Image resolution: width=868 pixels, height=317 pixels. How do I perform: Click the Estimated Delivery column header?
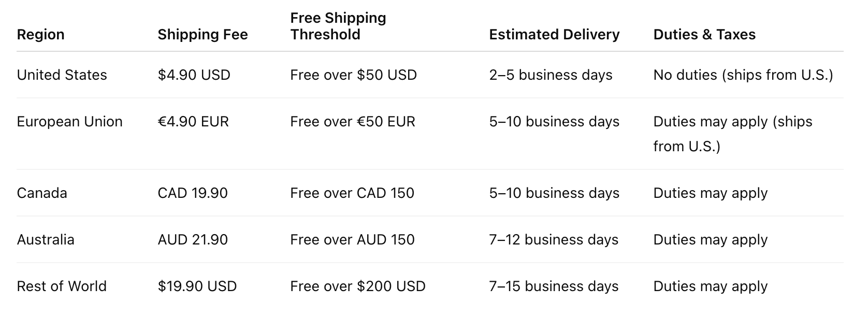point(554,34)
